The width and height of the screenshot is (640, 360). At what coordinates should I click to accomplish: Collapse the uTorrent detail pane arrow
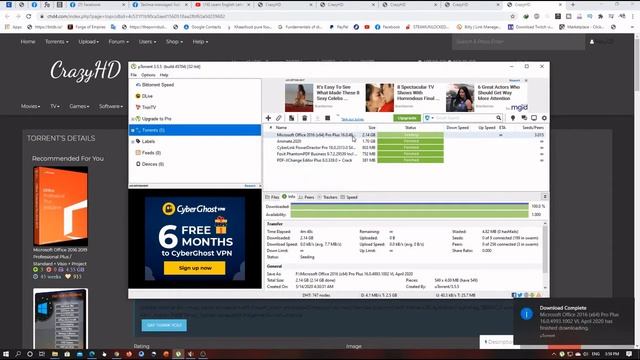(544, 197)
